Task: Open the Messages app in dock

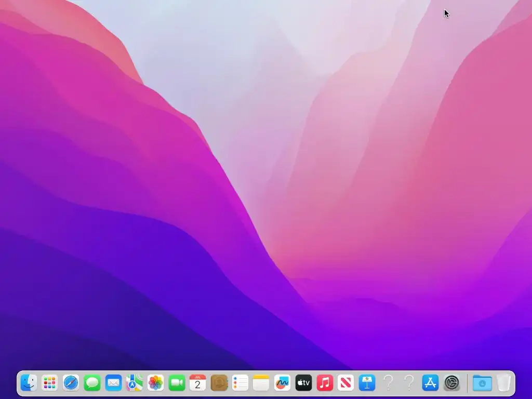Action: point(92,383)
